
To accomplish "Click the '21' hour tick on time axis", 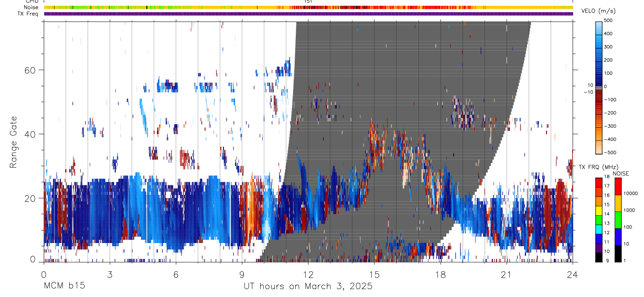I will pos(506,274).
